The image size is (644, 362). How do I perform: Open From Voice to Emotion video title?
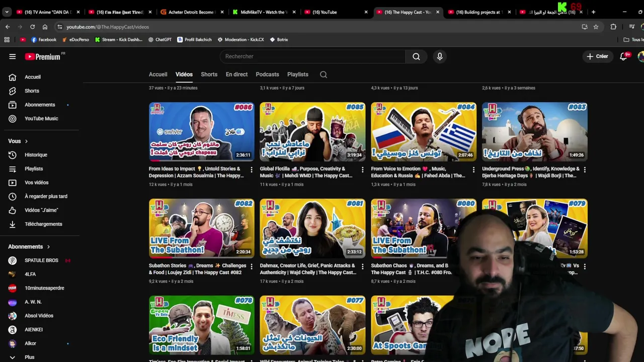pyautogui.click(x=418, y=172)
